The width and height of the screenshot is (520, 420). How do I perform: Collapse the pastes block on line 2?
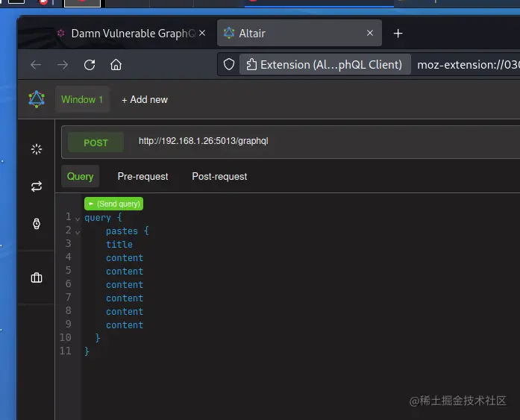(x=78, y=232)
